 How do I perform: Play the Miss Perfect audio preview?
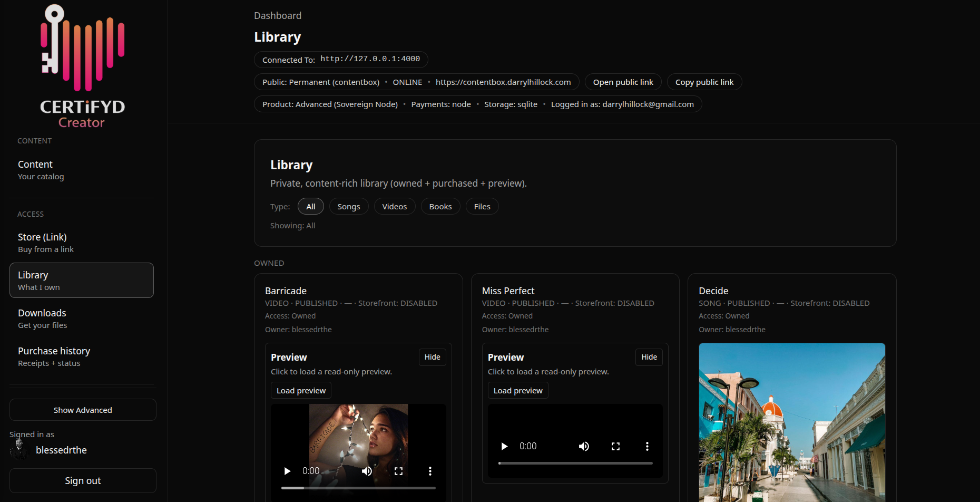(x=504, y=446)
